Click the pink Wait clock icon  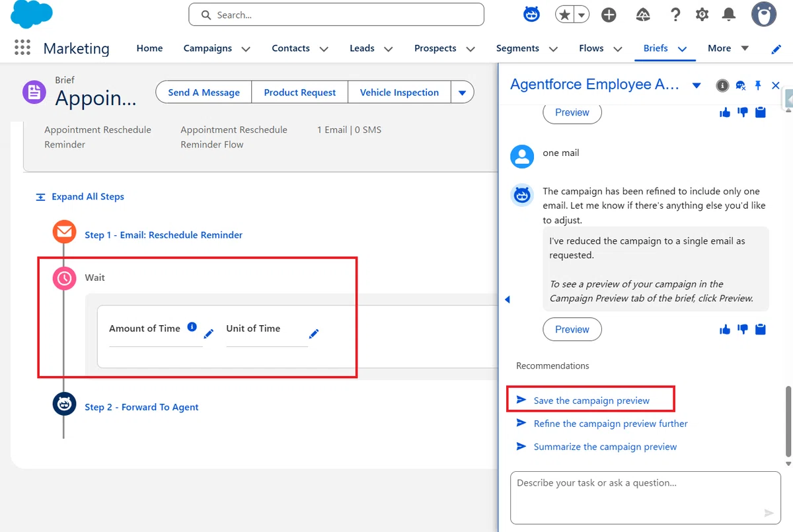(64, 278)
